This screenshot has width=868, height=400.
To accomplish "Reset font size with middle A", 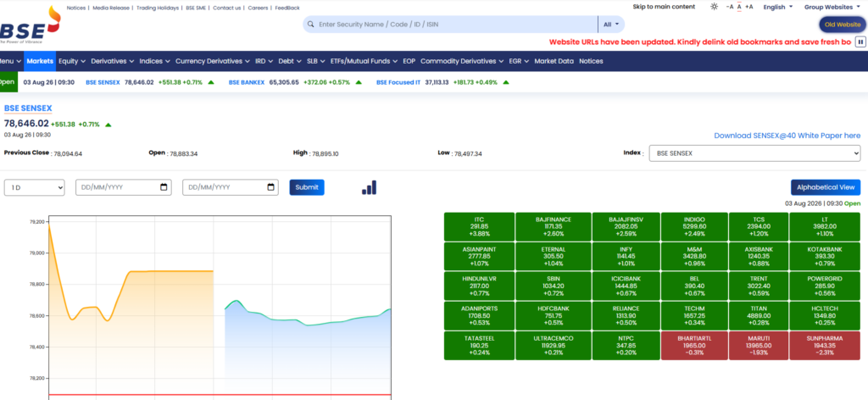I will pos(739,7).
